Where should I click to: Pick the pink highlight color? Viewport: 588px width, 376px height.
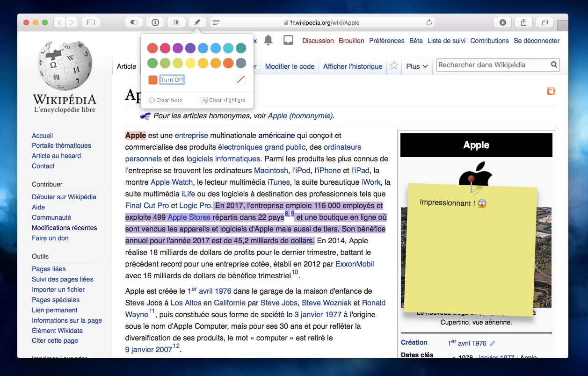pos(165,48)
